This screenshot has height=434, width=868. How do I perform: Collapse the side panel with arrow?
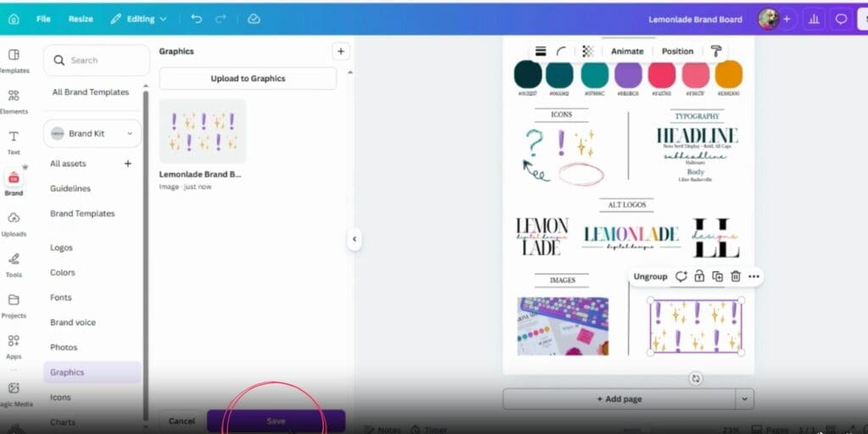pyautogui.click(x=354, y=240)
